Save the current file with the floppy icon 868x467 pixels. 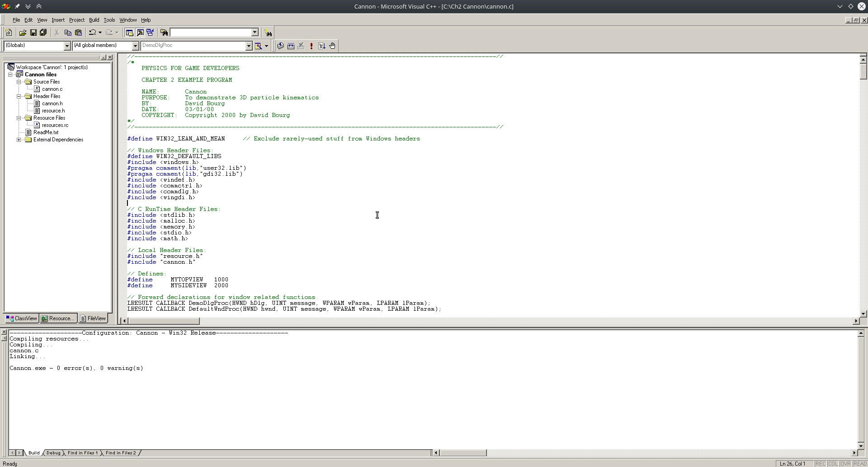(x=33, y=33)
